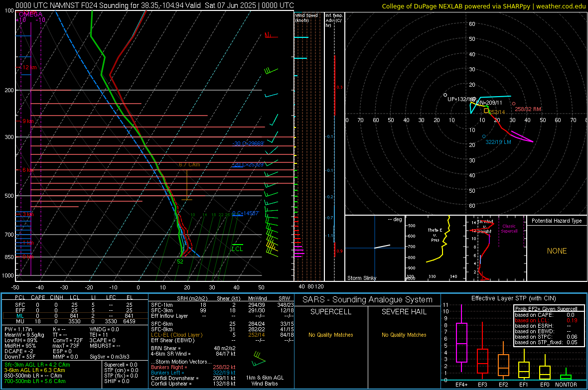Select the SFC parcel row

(x=75, y=305)
